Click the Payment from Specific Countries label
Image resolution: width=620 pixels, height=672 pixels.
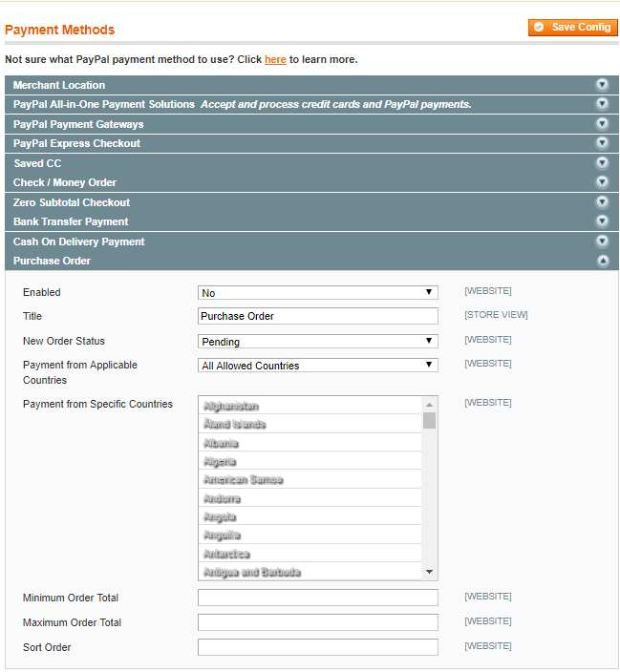click(97, 404)
